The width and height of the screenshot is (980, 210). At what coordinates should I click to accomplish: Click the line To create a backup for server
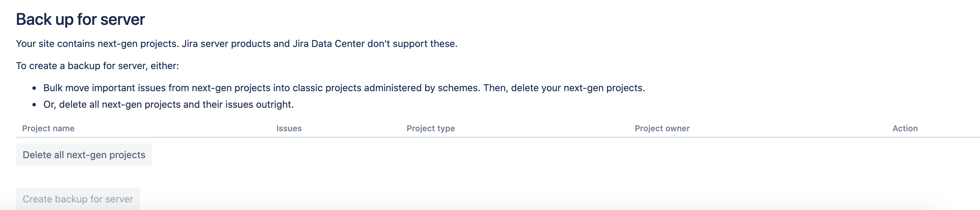(98, 66)
